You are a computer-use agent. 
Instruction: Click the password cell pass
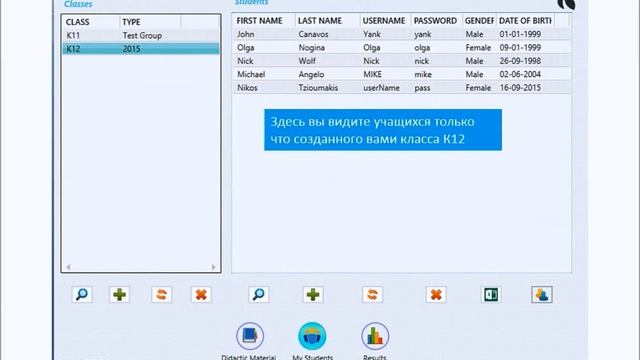coord(422,88)
